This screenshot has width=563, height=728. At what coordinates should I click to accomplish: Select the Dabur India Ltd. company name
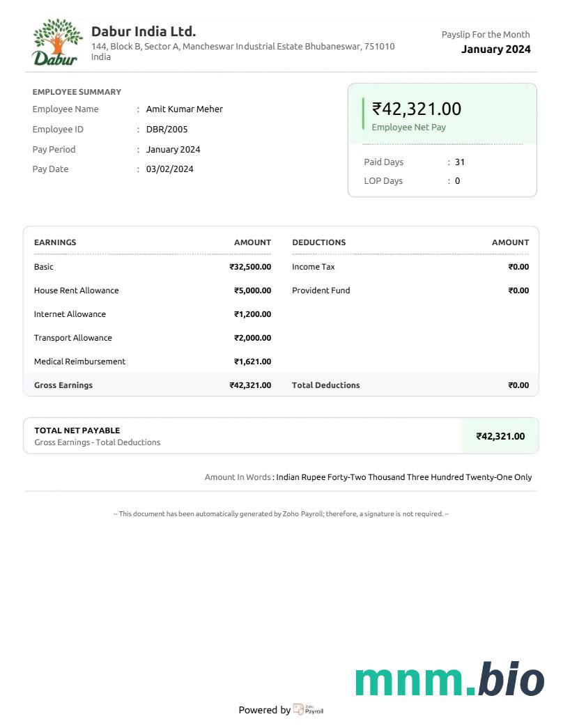pos(144,31)
